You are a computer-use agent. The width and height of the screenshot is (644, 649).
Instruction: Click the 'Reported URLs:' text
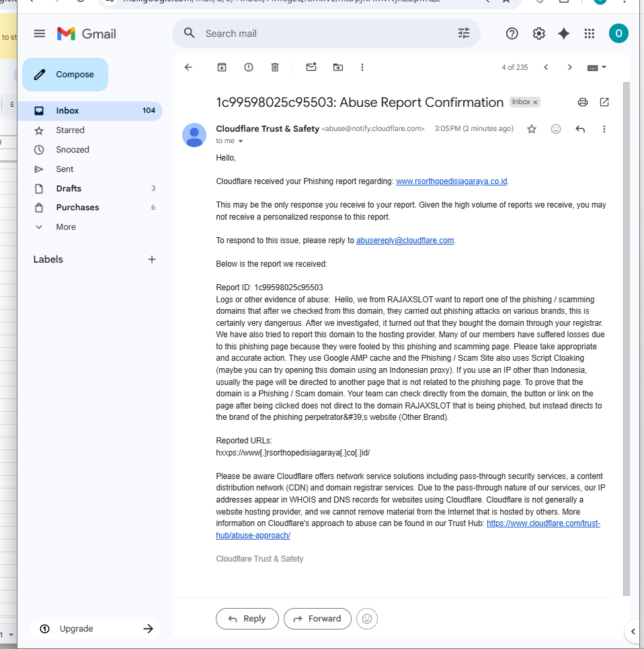[x=244, y=441]
